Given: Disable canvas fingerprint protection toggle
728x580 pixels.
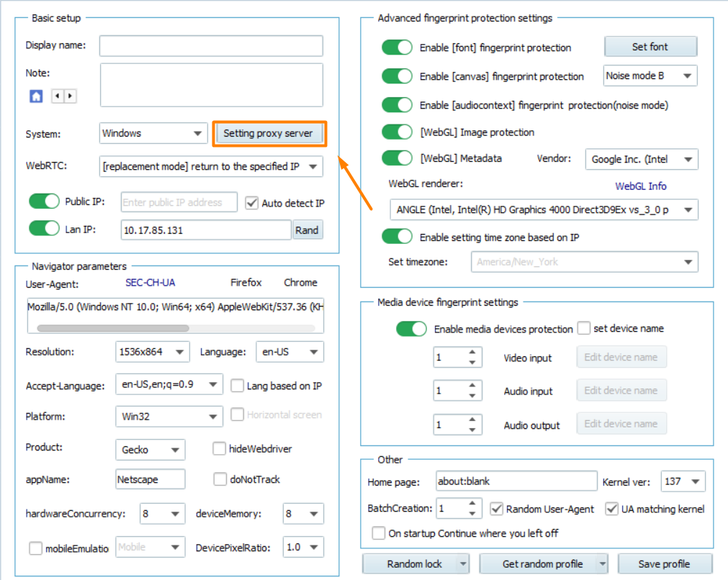Looking at the screenshot, I should tap(397, 76).
